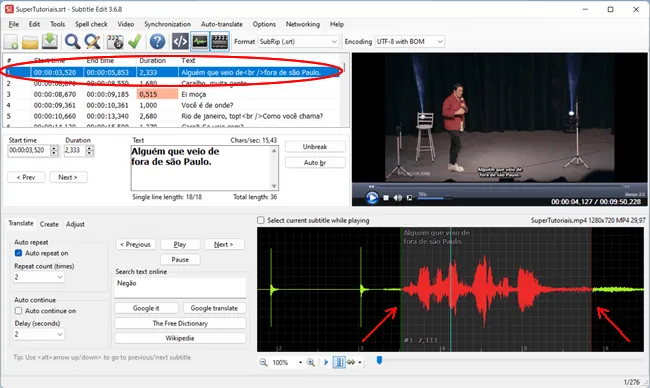Open the Networking menu
Screen dimensions: 650x388
[303, 24]
